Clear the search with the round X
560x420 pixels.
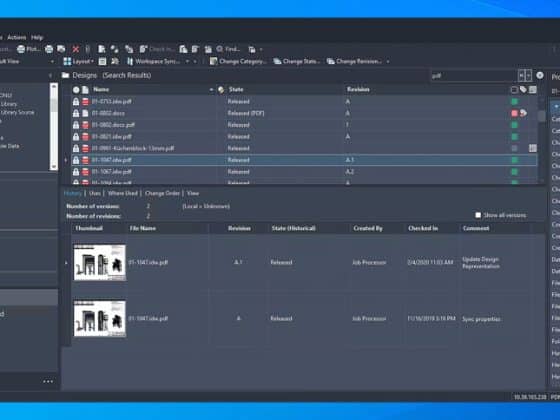(x=540, y=75)
